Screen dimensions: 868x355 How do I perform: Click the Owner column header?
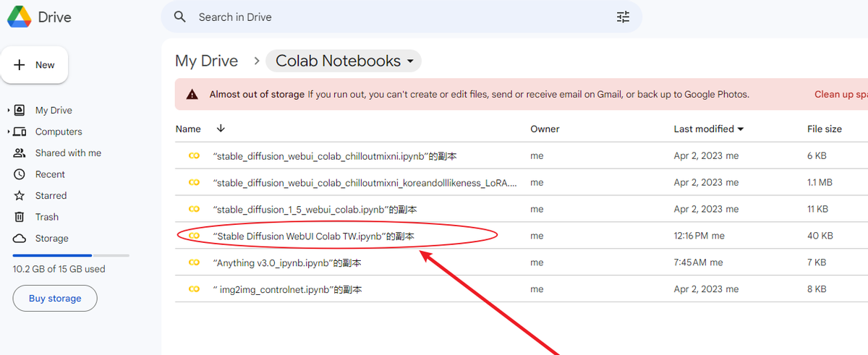545,129
